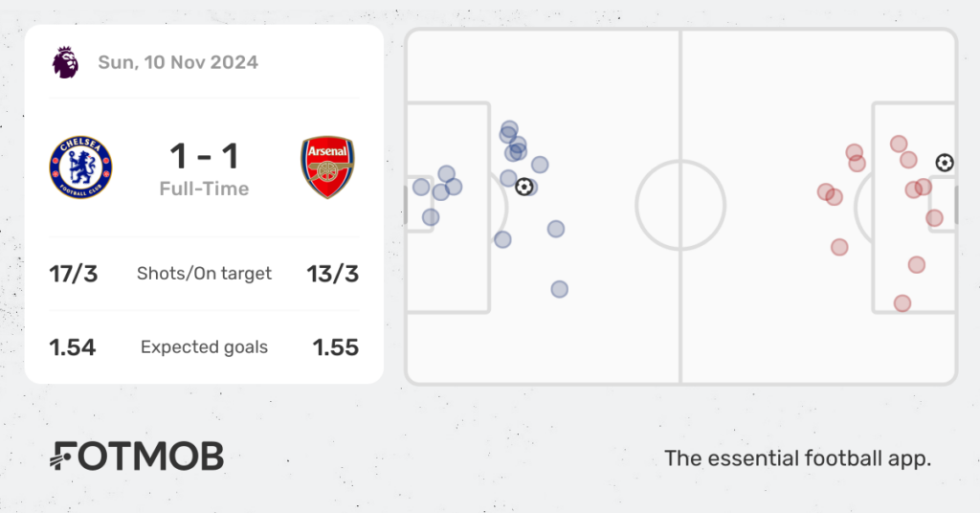
Task: Select the Shots/On target stat label
Action: tap(205, 274)
